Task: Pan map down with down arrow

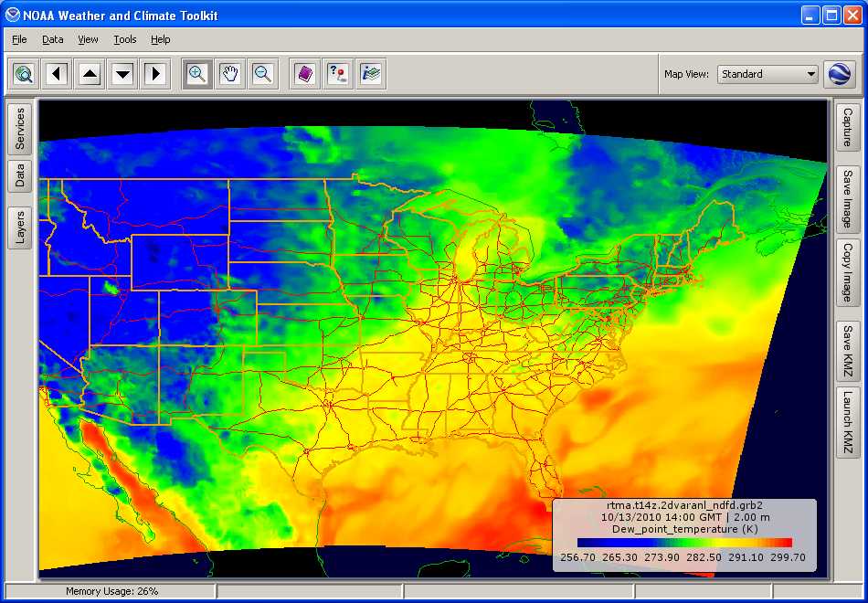Action: tap(122, 74)
